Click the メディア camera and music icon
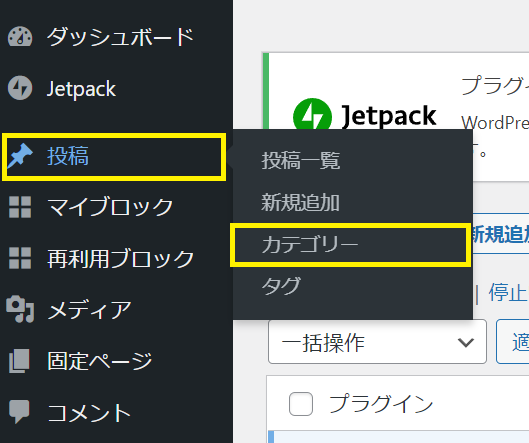 20,309
